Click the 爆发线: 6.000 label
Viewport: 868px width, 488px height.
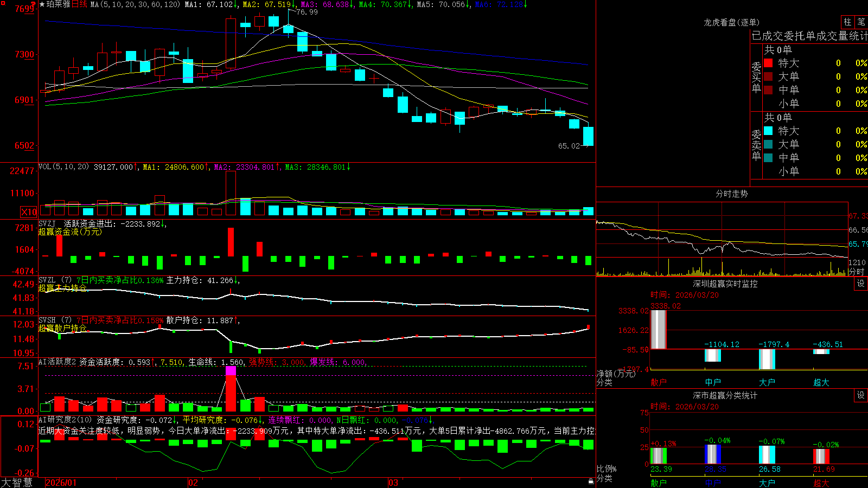[x=338, y=362]
